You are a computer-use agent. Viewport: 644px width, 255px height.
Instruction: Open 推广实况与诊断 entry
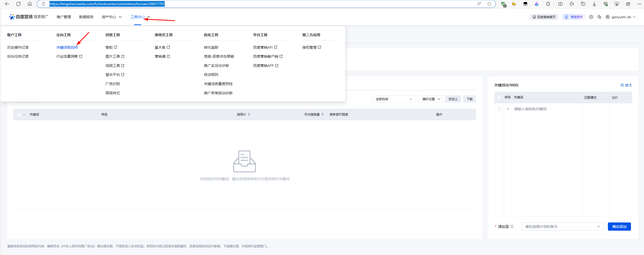point(216,66)
